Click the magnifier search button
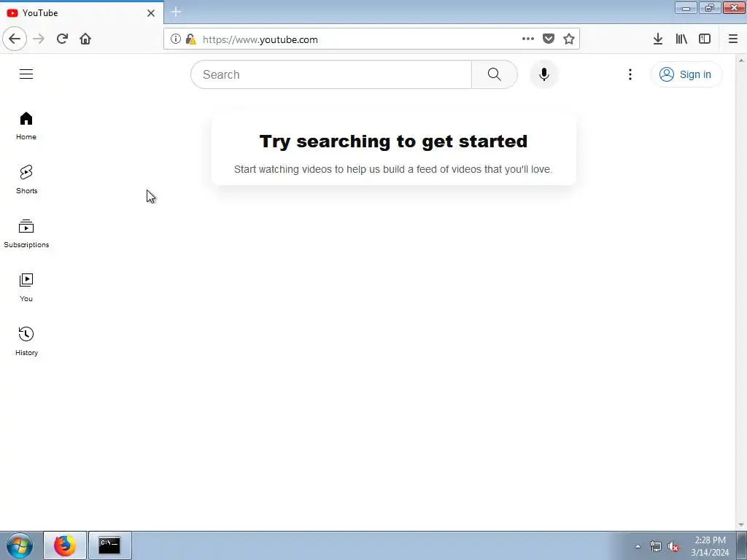Viewport: 747px width, 560px height. tap(494, 74)
